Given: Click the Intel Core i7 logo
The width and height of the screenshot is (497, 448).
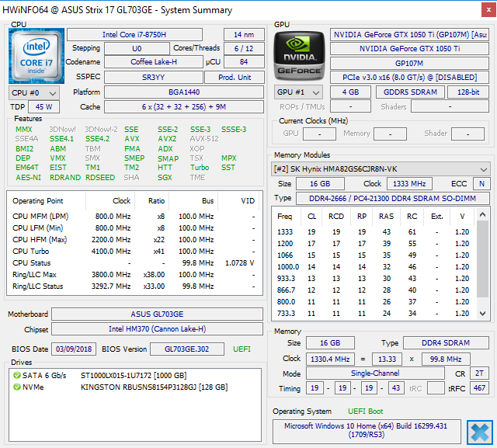Looking at the screenshot, I should (36, 56).
